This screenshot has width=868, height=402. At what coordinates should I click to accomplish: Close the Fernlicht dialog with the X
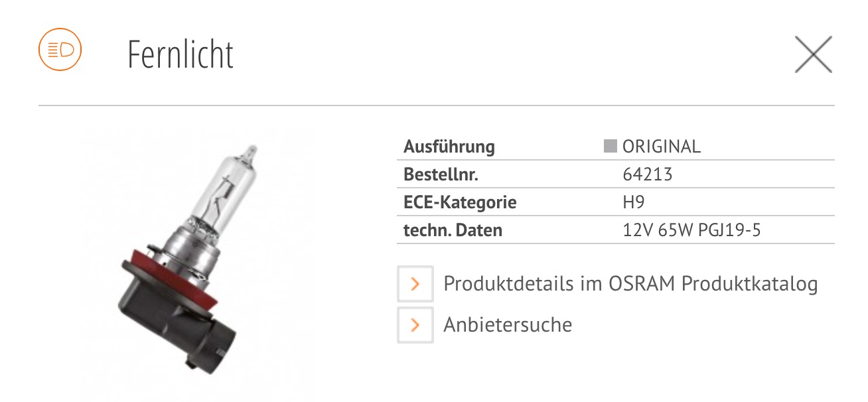(x=813, y=54)
